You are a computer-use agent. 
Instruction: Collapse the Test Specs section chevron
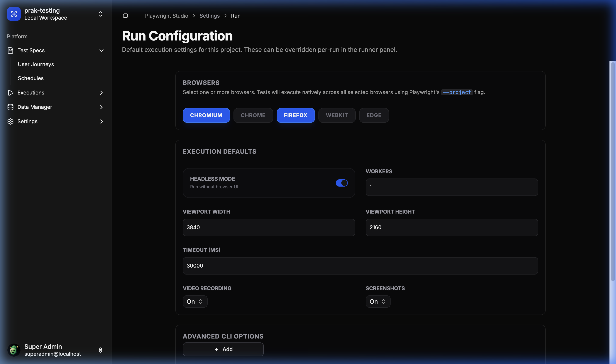coord(101,51)
